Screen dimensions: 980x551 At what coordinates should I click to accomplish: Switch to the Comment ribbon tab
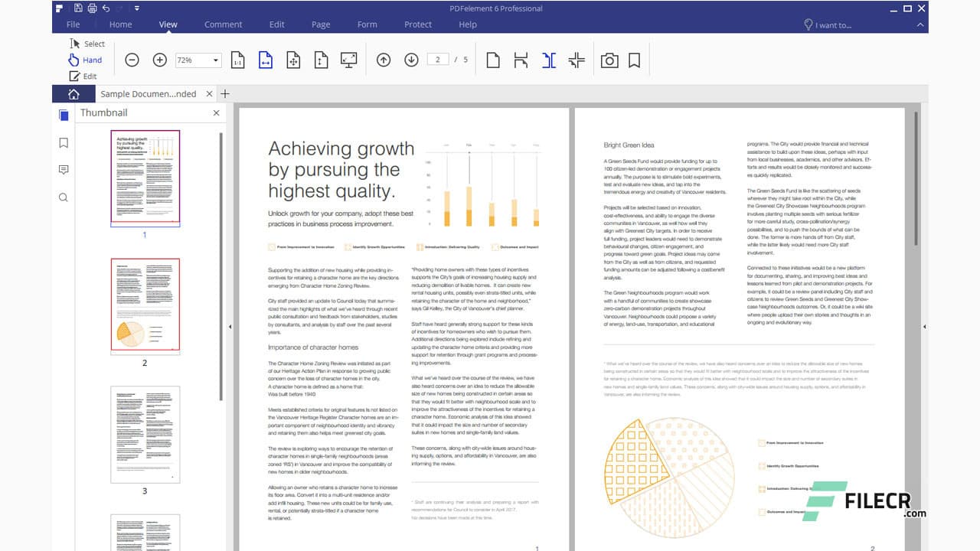tap(223, 24)
